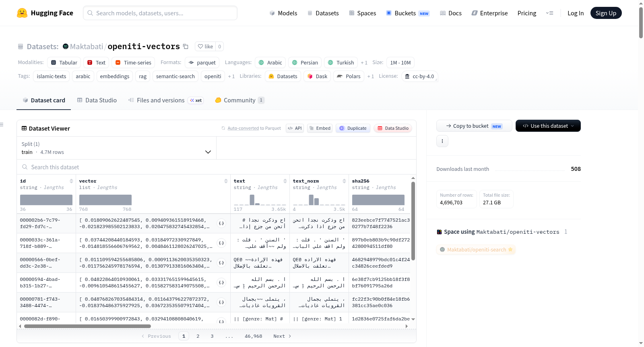The image size is (644, 347).
Task: Open Enterprise in top navigation
Action: point(490,13)
